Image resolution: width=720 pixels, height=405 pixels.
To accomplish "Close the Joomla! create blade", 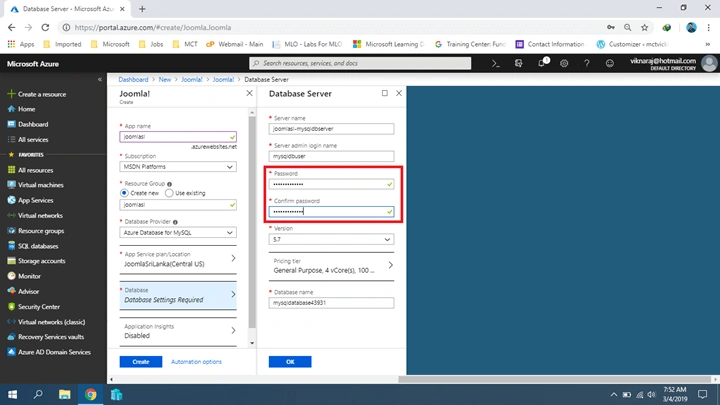I will point(249,93).
